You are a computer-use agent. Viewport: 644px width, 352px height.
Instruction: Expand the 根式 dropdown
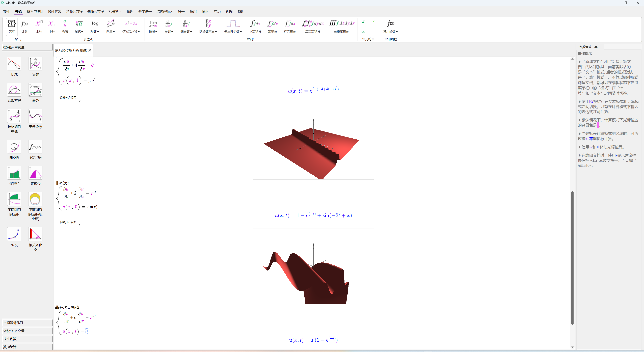pos(79,32)
